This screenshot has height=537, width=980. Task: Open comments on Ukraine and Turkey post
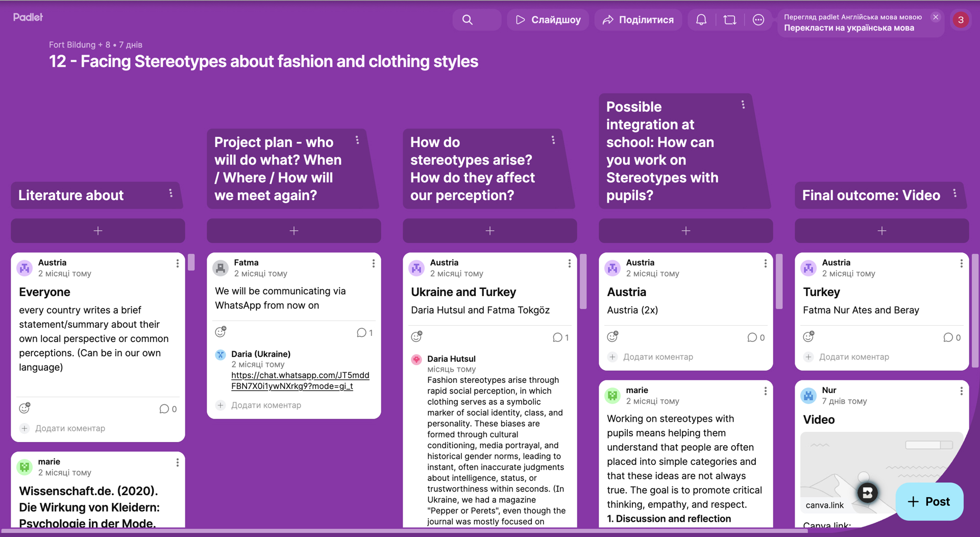pos(560,337)
